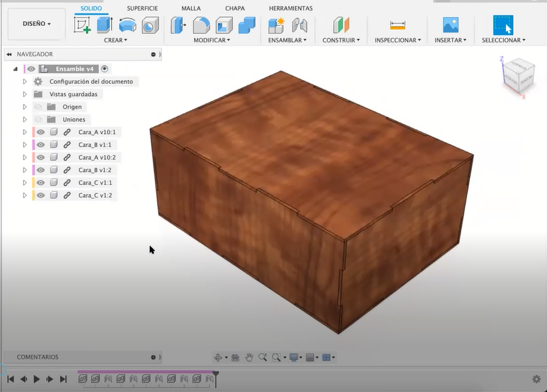Click the ViewCube in the corner
547x392 pixels.
518,74
